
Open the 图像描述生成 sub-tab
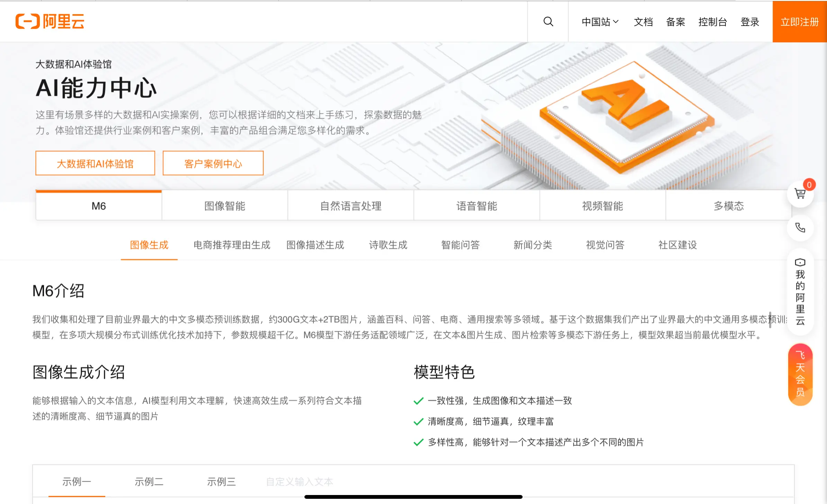(315, 245)
